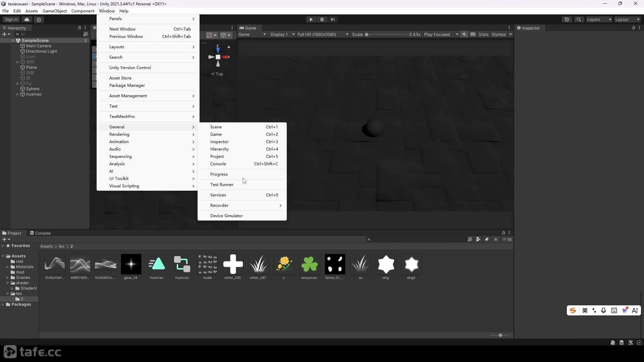This screenshot has width=644, height=362.
Task: Toggle Gizmos button in Game view
Action: [x=499, y=34]
